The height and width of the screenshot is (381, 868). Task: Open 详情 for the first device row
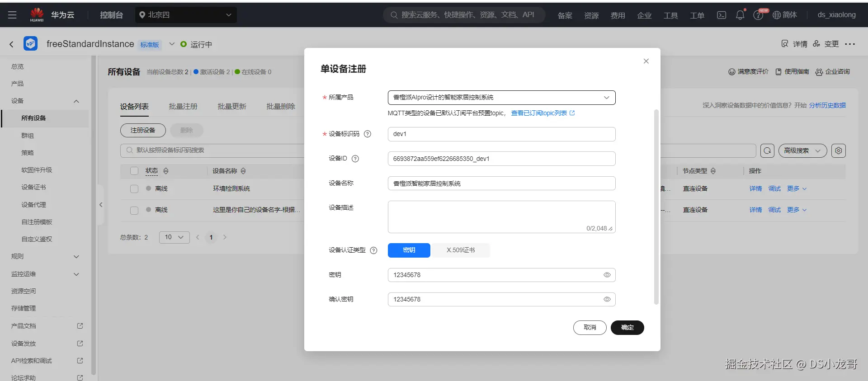click(x=755, y=189)
